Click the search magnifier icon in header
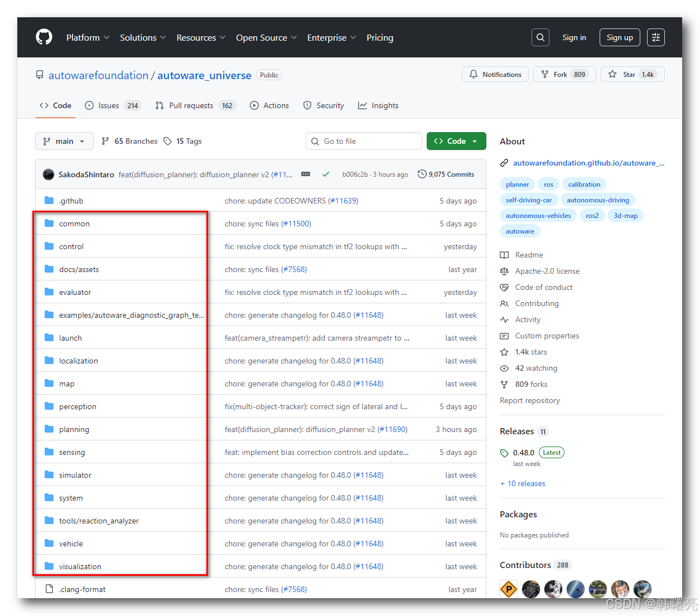The height and width of the screenshot is (616, 700). tap(540, 37)
